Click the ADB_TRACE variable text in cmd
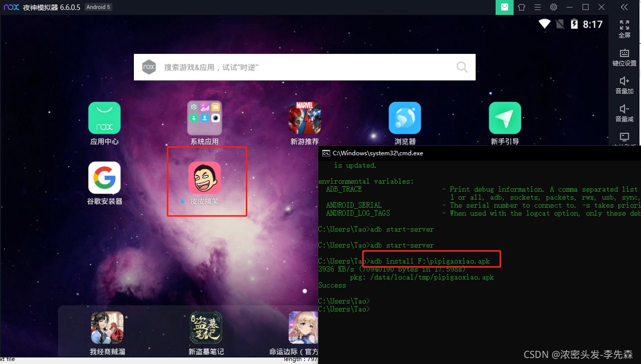 (344, 189)
